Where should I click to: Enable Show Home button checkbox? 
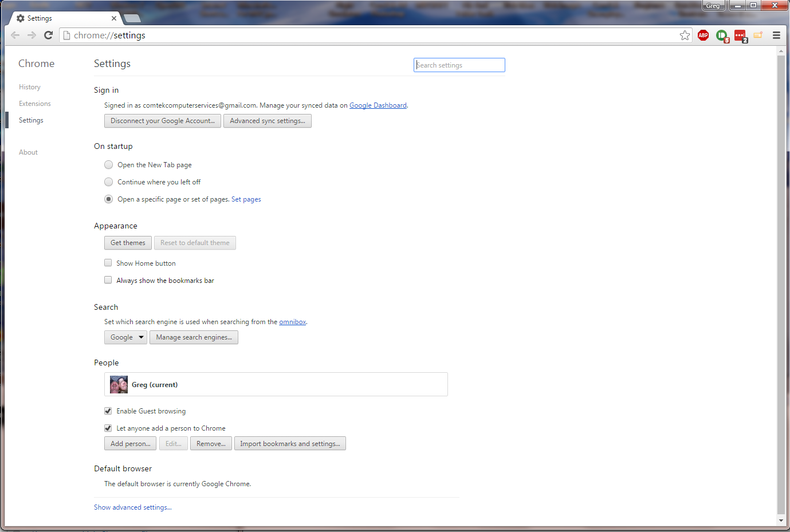pyautogui.click(x=108, y=263)
